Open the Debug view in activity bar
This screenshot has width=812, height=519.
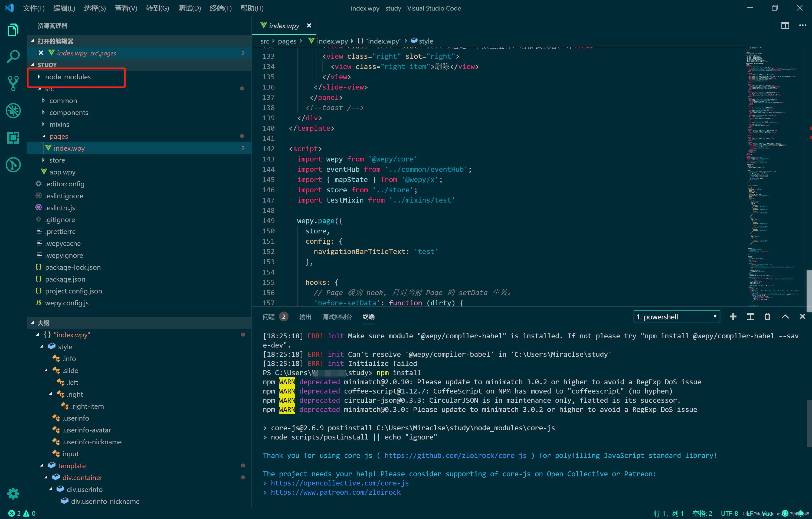(13, 111)
